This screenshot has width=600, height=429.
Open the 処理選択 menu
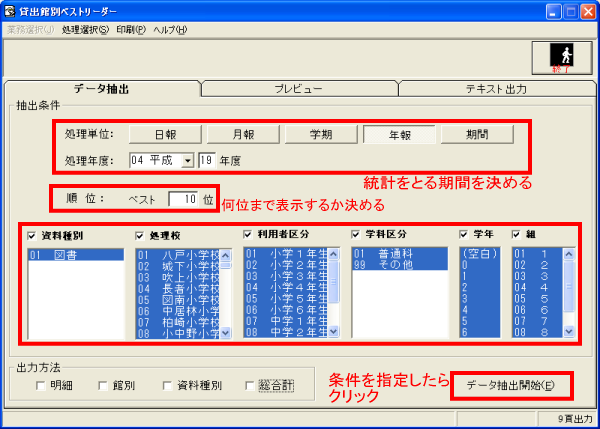(85, 29)
